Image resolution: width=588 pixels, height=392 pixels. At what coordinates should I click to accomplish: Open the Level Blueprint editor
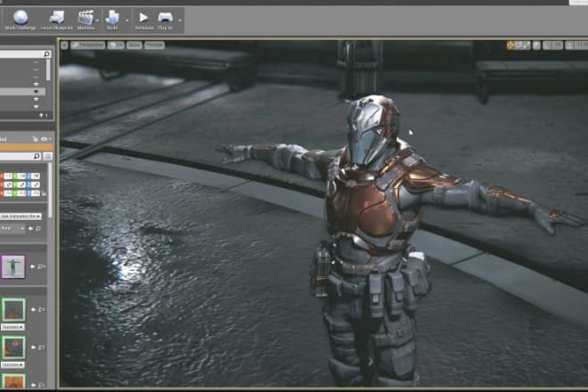click(56, 20)
